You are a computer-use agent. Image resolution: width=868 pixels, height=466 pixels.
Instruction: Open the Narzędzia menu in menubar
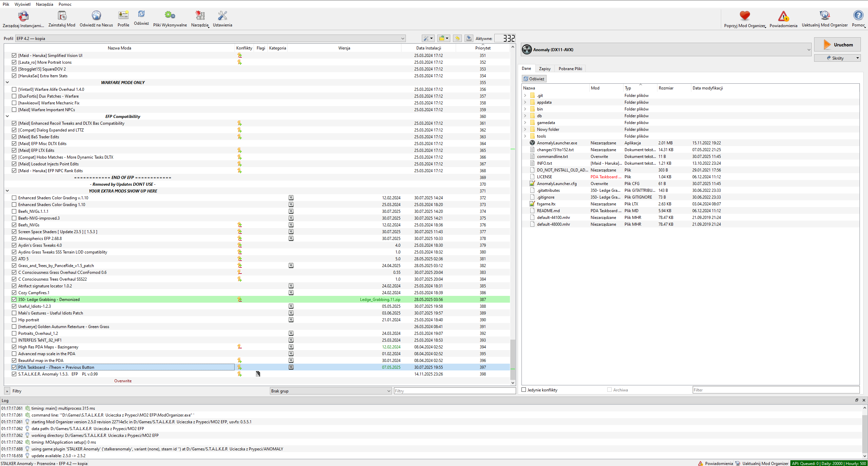click(44, 4)
